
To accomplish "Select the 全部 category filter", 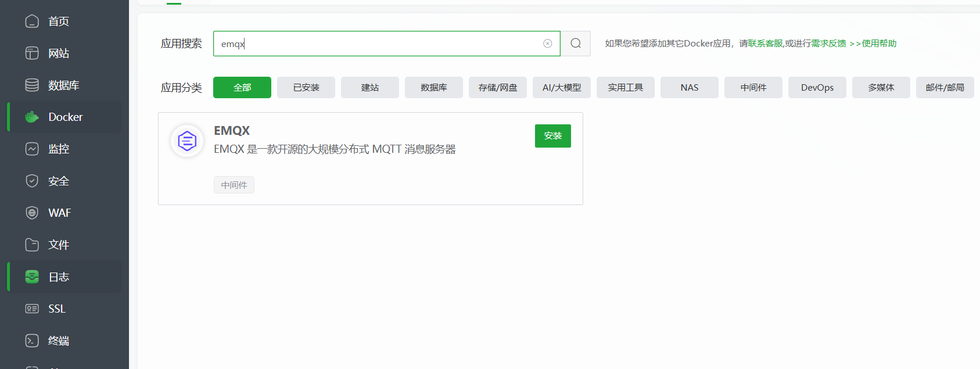I will (x=242, y=88).
